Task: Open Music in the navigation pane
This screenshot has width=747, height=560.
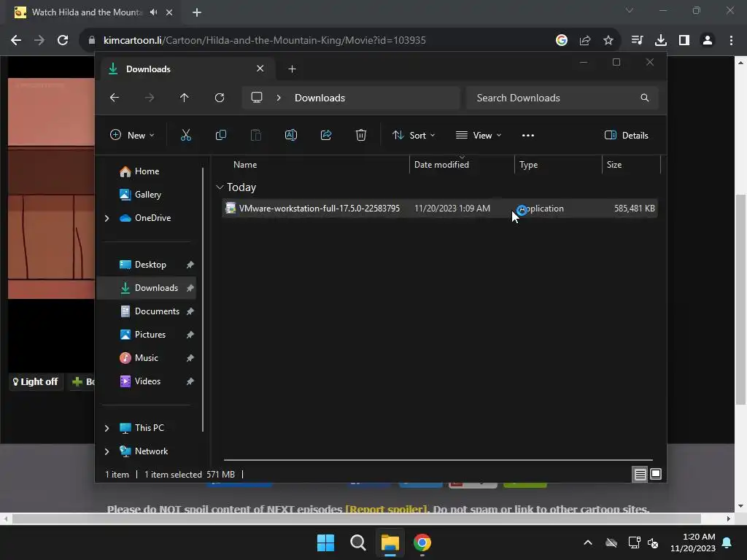Action: 146,357
